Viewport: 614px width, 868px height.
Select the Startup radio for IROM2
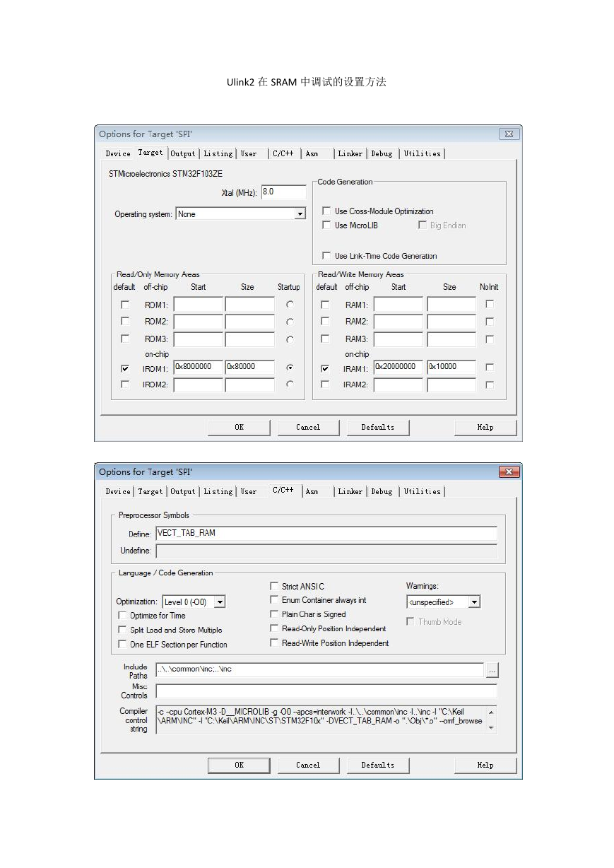tap(290, 384)
